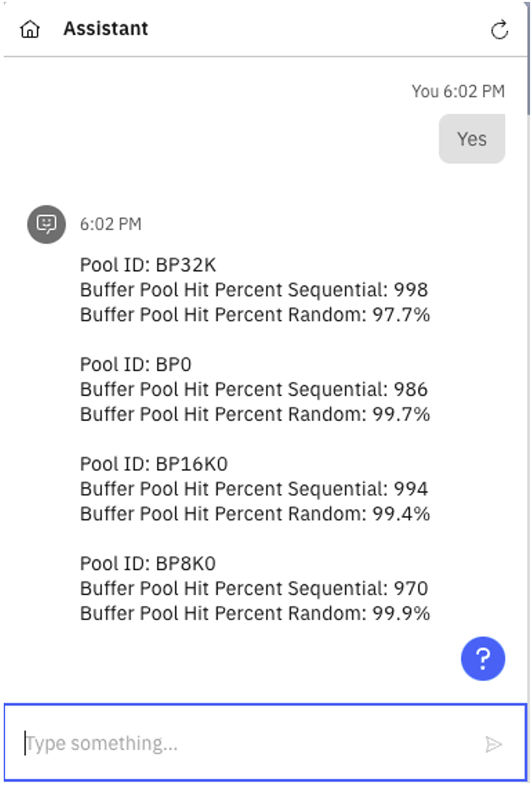532x785 pixels.
Task: Click the "Pool ID: BP32K" line
Action: (x=148, y=265)
